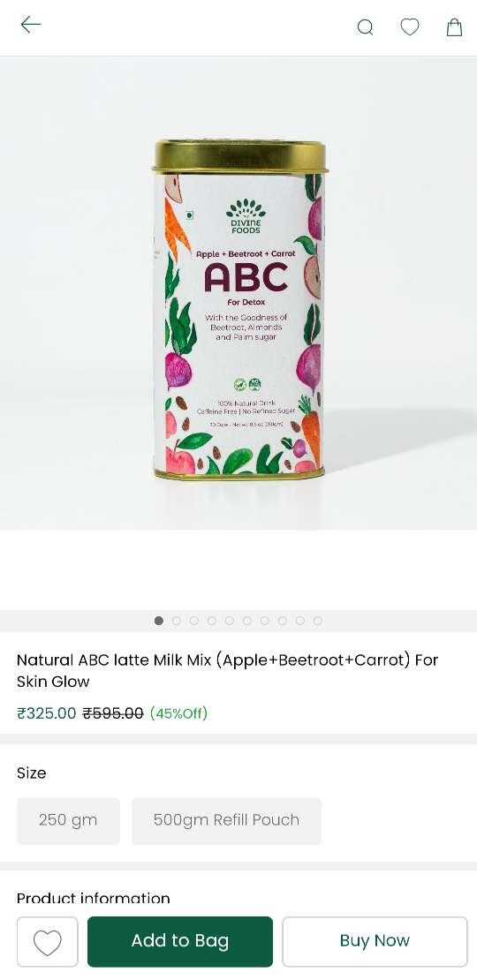Select the 500gm Refill Pouch size

(226, 820)
